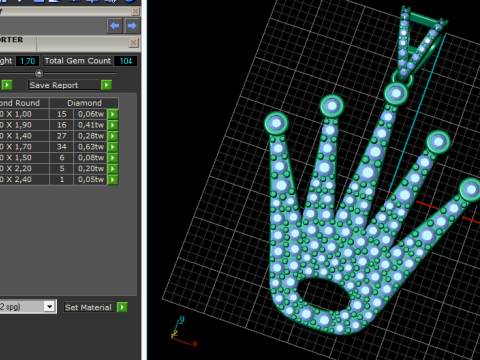Click the weight cell 0,41tw
The height and width of the screenshot is (360, 480).
point(91,125)
